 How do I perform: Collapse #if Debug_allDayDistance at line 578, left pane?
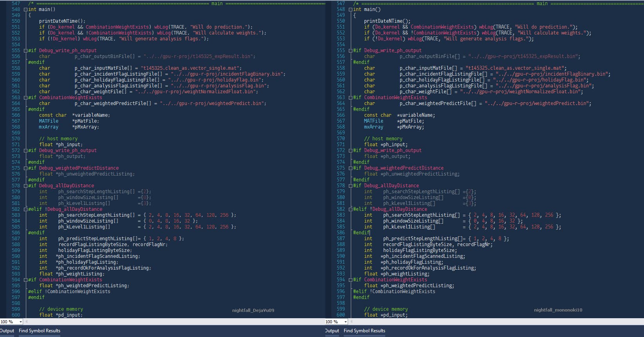26,186
